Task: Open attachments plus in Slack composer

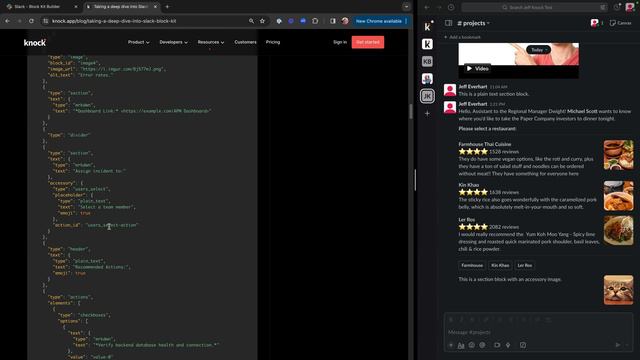Action: pos(451,345)
